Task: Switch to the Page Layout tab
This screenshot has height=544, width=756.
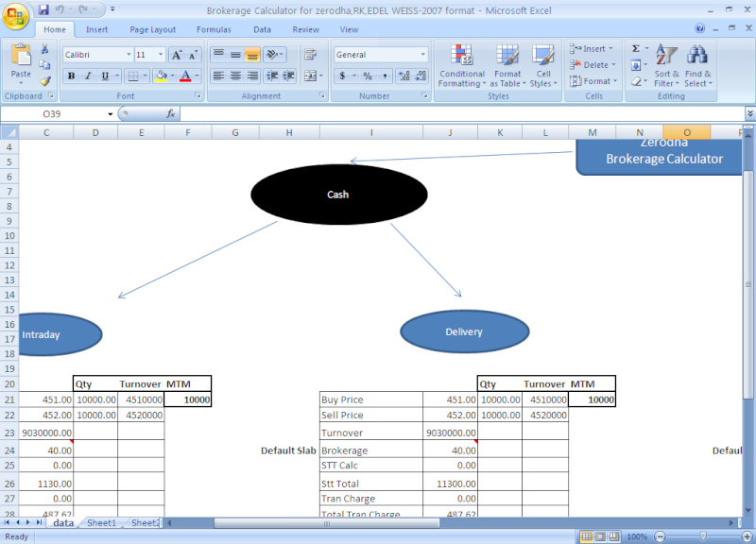Action: (152, 29)
